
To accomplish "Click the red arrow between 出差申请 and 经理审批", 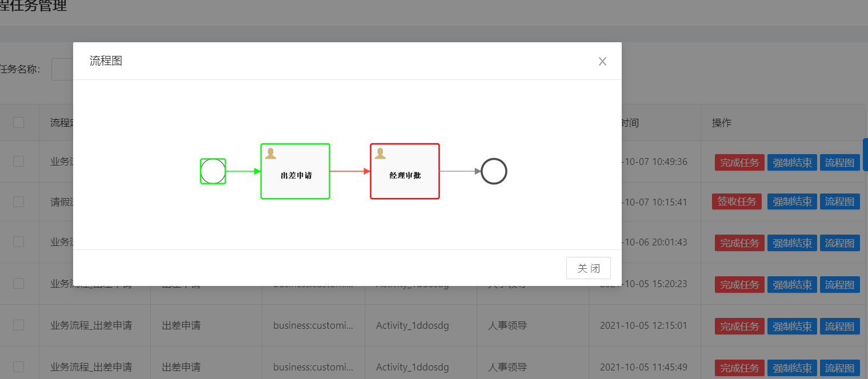I will pos(350,171).
